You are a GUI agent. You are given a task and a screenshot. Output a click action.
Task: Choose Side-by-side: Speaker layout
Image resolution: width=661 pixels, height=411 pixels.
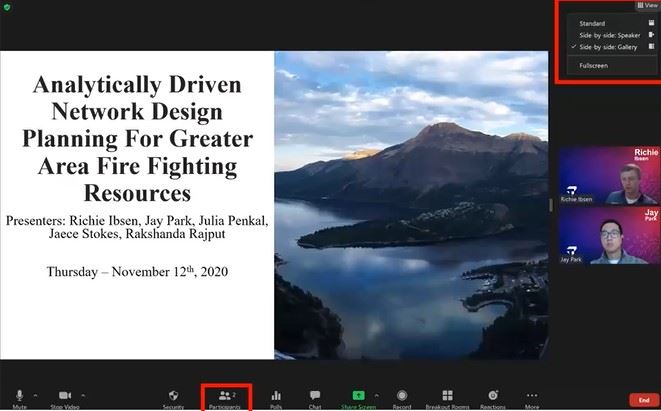pyautogui.click(x=612, y=35)
